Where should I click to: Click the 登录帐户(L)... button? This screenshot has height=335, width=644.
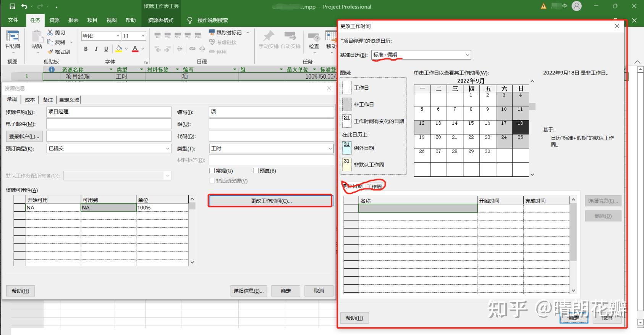tap(24, 136)
